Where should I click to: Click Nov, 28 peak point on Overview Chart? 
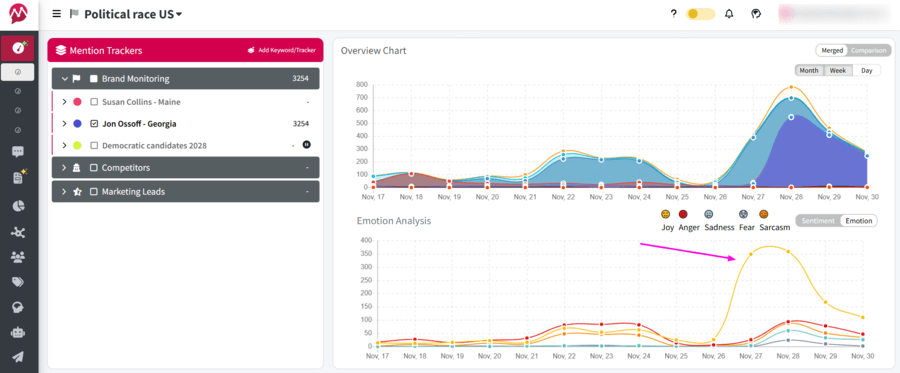(791, 88)
